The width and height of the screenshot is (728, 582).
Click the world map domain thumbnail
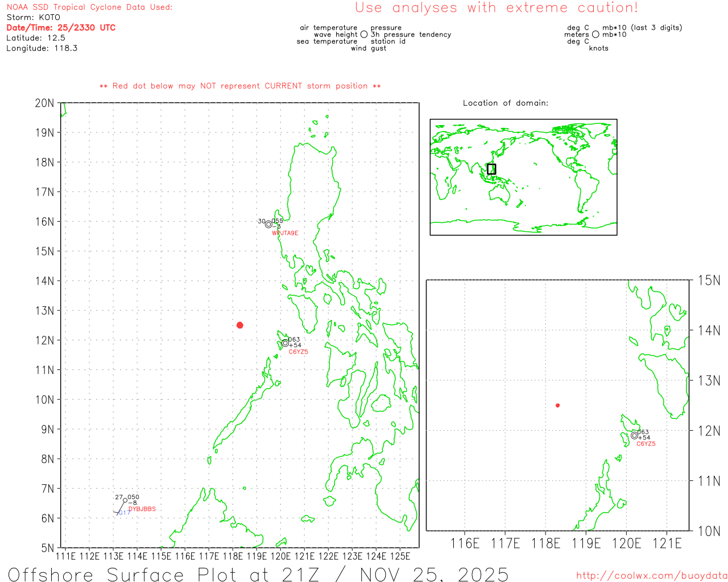click(x=523, y=177)
